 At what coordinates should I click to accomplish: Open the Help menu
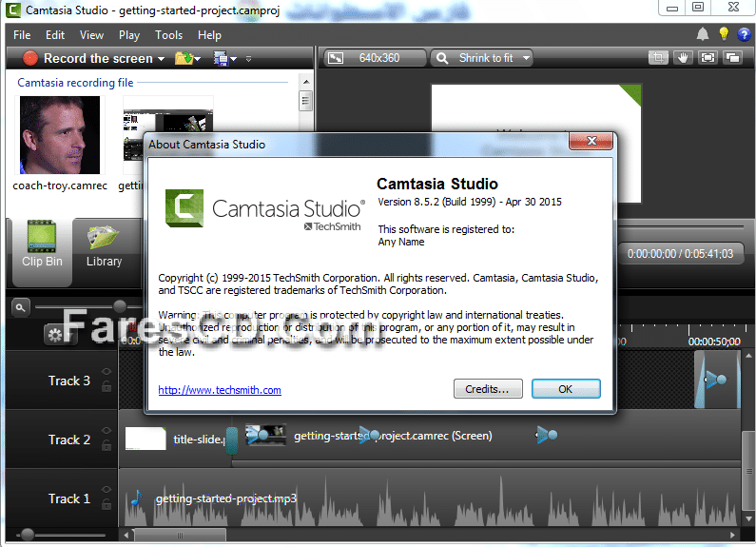pos(209,35)
